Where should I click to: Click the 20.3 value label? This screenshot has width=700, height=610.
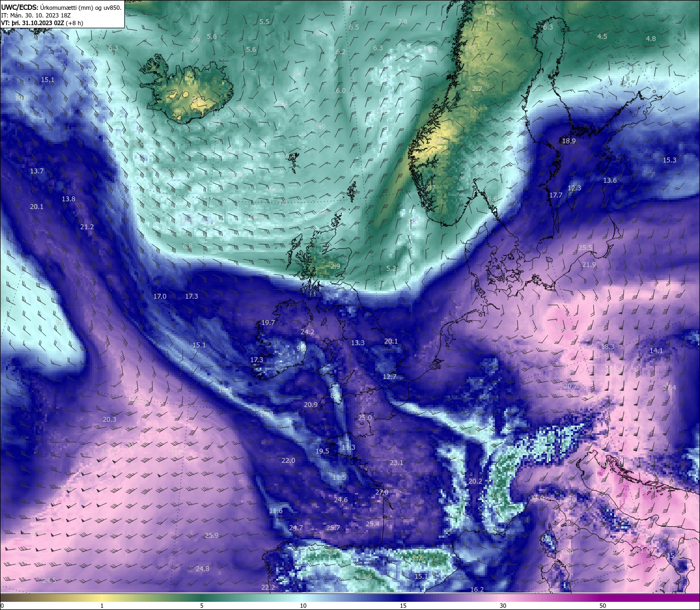pos(109,419)
